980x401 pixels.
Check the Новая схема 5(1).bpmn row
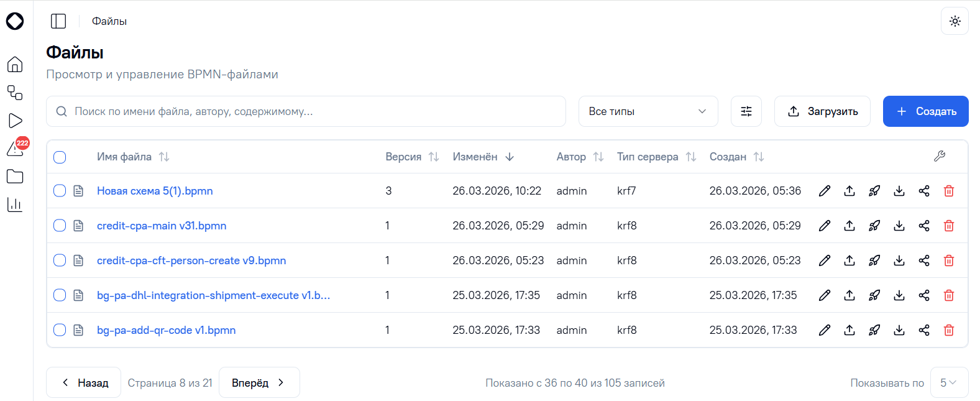point(60,191)
